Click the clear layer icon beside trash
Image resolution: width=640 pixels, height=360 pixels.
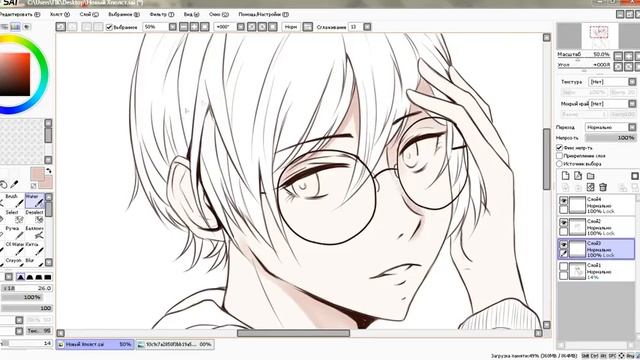[591, 187]
